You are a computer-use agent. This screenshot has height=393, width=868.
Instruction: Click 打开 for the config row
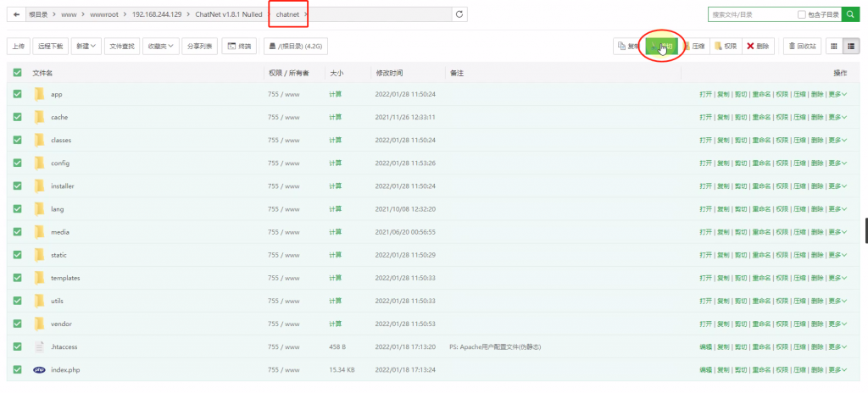(706, 163)
